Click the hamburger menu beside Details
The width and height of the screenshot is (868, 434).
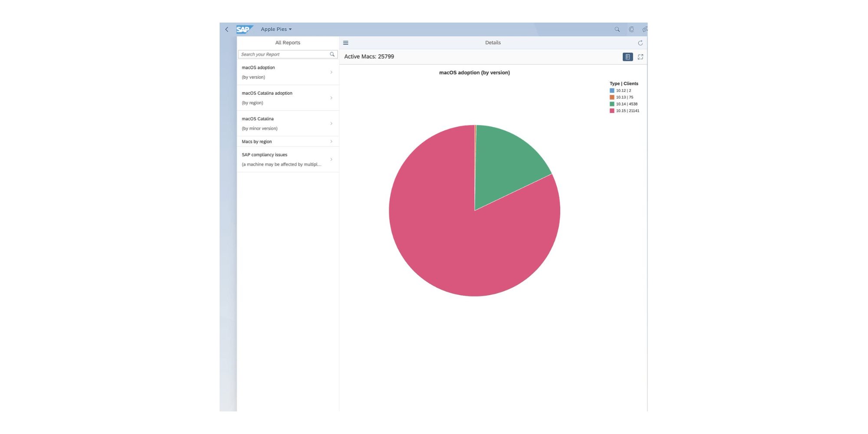pos(345,43)
